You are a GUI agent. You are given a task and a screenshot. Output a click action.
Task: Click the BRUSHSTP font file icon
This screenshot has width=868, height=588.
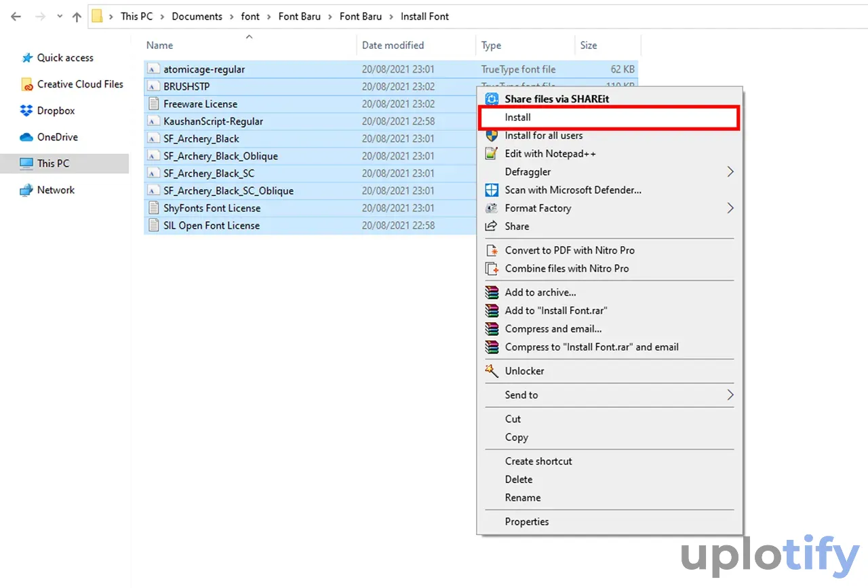click(153, 87)
